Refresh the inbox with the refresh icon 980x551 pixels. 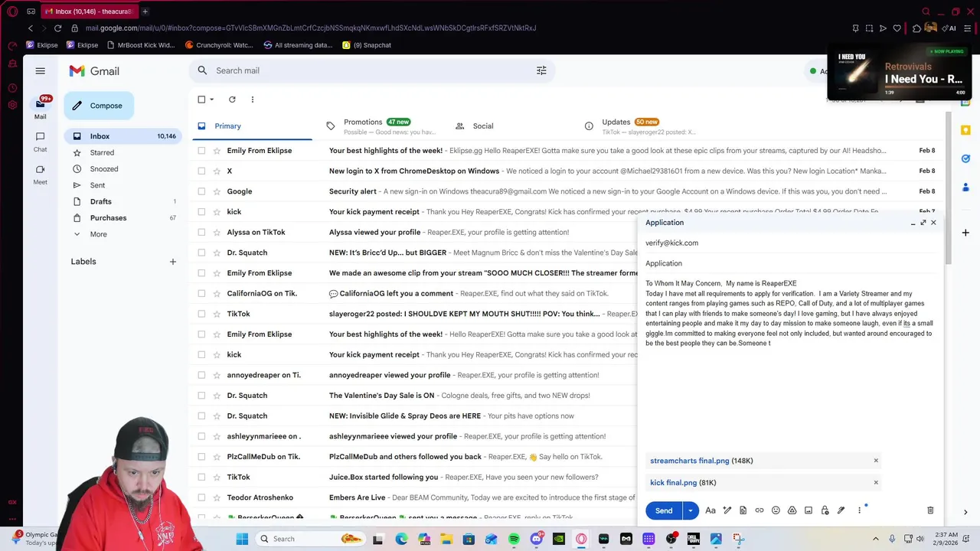pos(232,99)
